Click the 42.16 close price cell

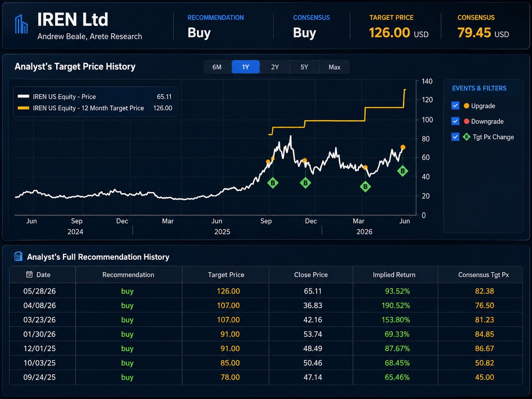click(x=312, y=320)
